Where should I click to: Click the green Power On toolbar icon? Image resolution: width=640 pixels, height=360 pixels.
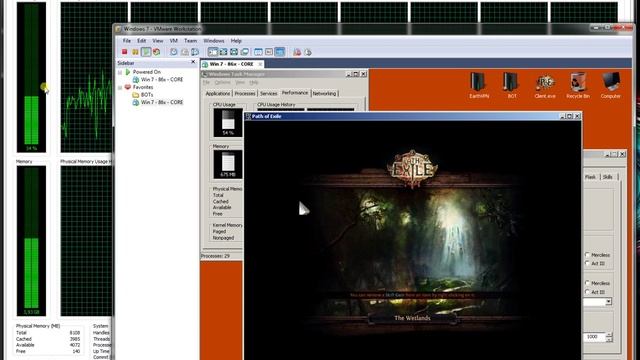(x=146, y=52)
